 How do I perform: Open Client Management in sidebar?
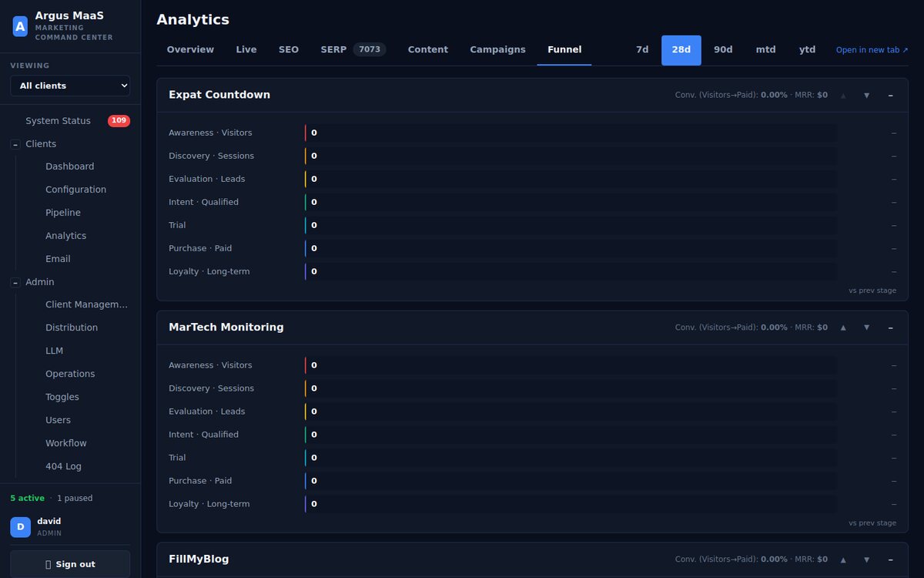coord(86,304)
